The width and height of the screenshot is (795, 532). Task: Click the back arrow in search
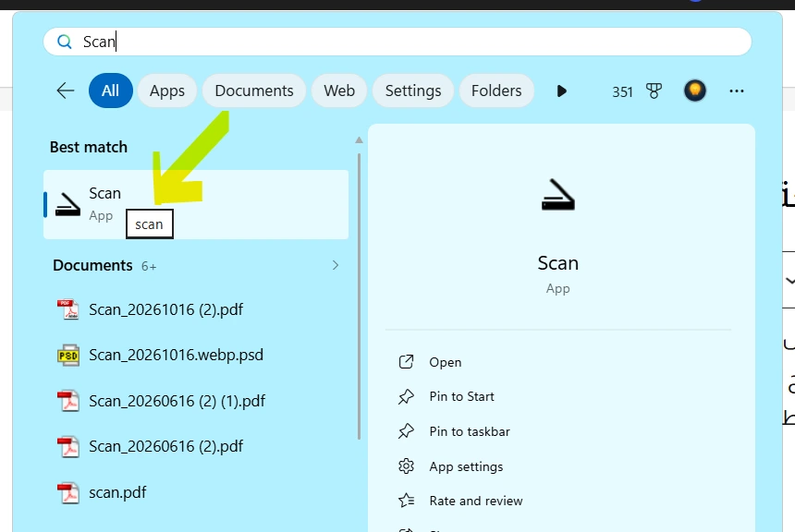click(x=66, y=91)
